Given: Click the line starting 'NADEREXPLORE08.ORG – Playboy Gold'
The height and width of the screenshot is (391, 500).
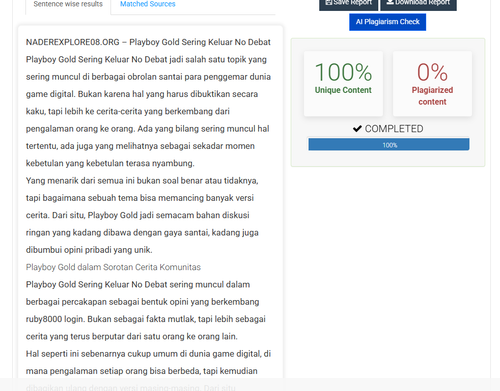Looking at the screenshot, I should 148,42.
